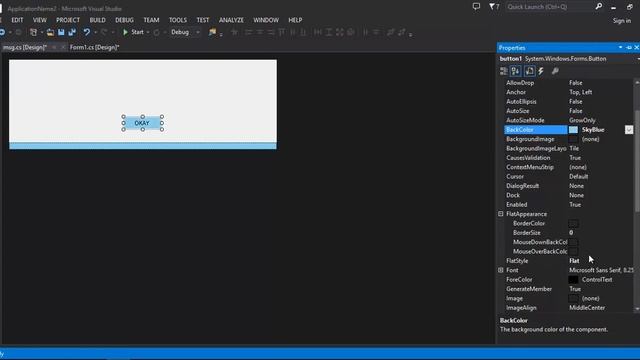Screen dimensions: 640x360
Task: Open the PROJECT menu
Action: point(68,20)
